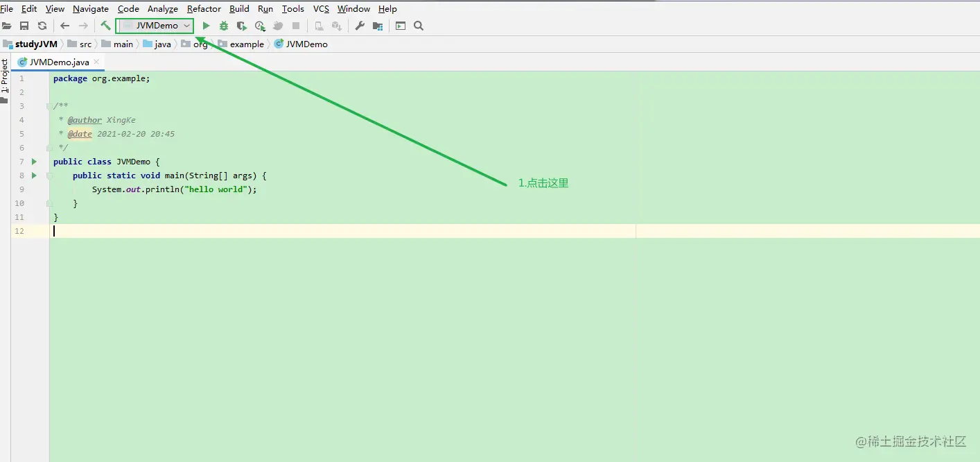Open the Analyze menu

click(x=163, y=9)
